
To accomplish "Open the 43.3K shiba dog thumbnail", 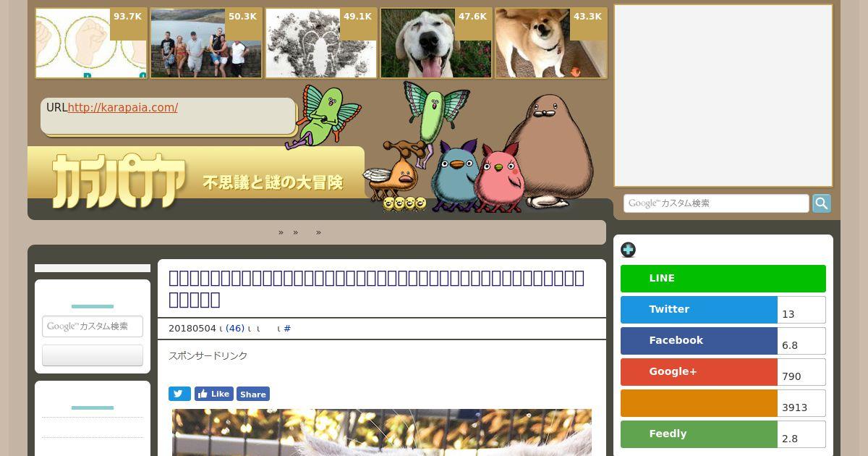I will coord(551,43).
